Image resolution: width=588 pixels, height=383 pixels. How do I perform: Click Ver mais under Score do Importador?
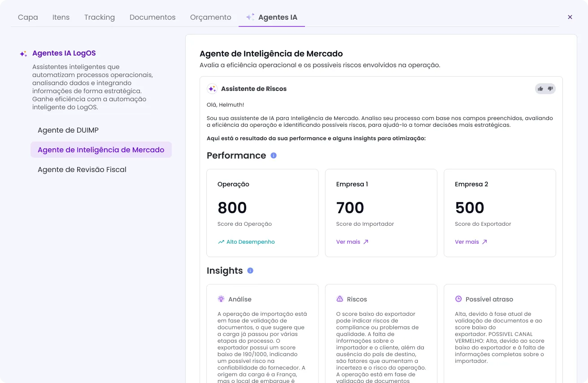pos(353,242)
